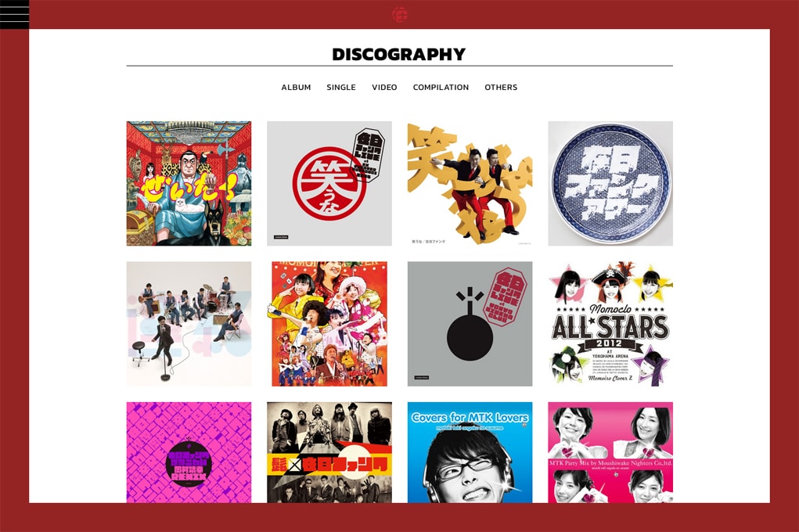This screenshot has height=532, width=799.
Task: Switch to the SINGLE category
Action: [341, 87]
